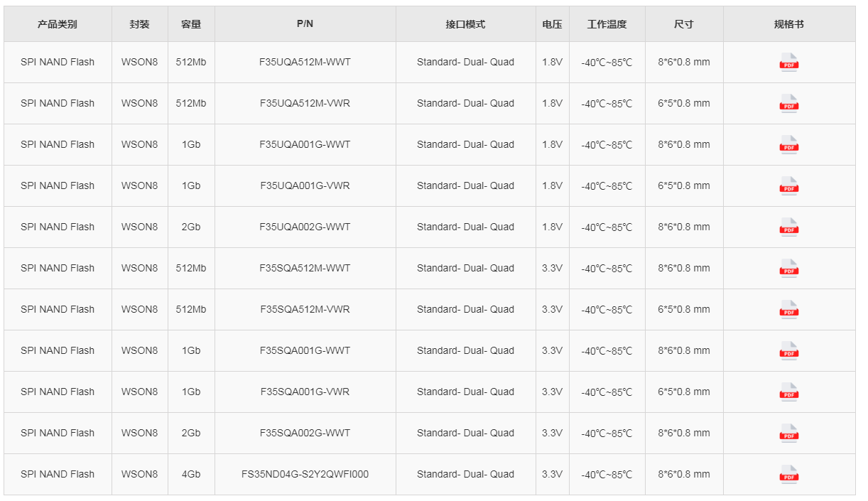868x501 pixels.
Task: Open the F35SQA512M-WWT datasheet PDF
Action: (x=789, y=269)
